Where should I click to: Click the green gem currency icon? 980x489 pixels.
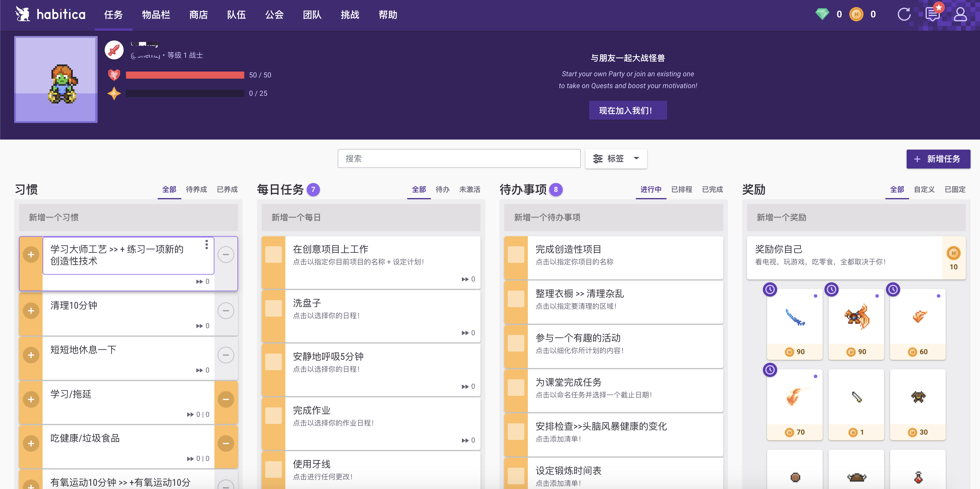click(822, 14)
